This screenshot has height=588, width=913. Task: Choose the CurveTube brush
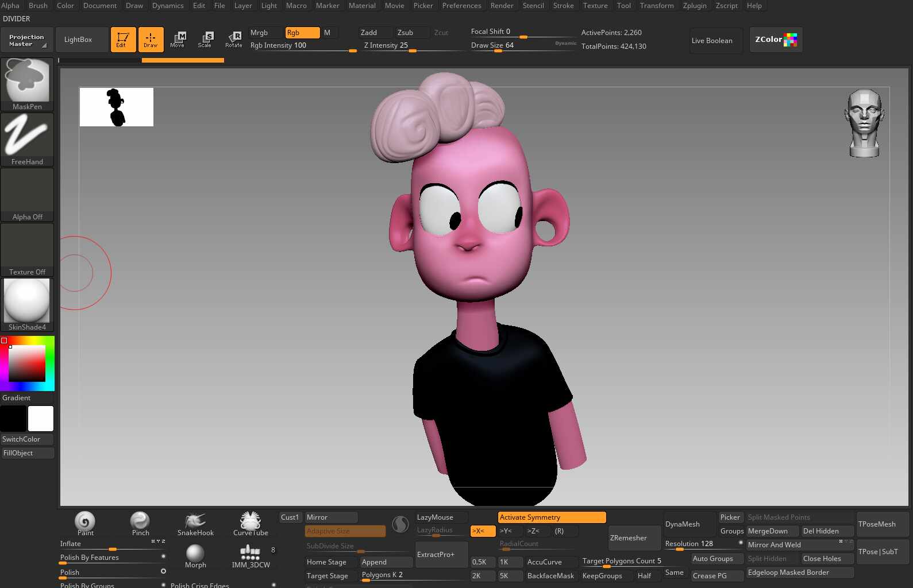[251, 524]
